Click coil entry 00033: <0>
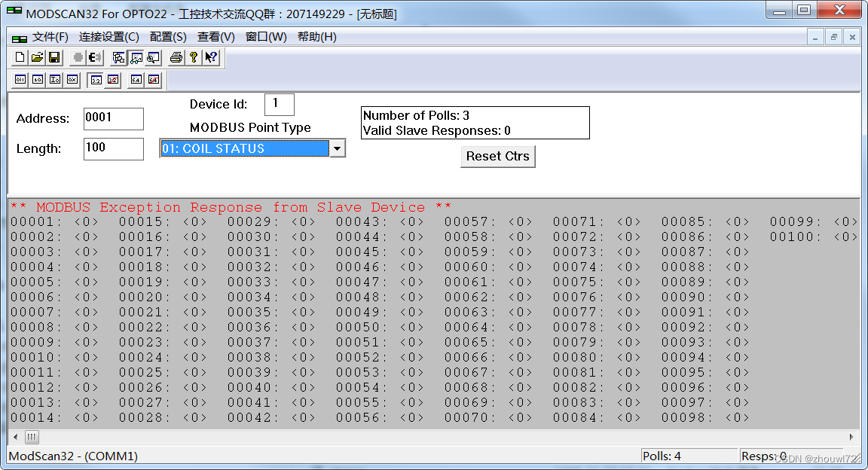868x470 pixels. pos(271,282)
